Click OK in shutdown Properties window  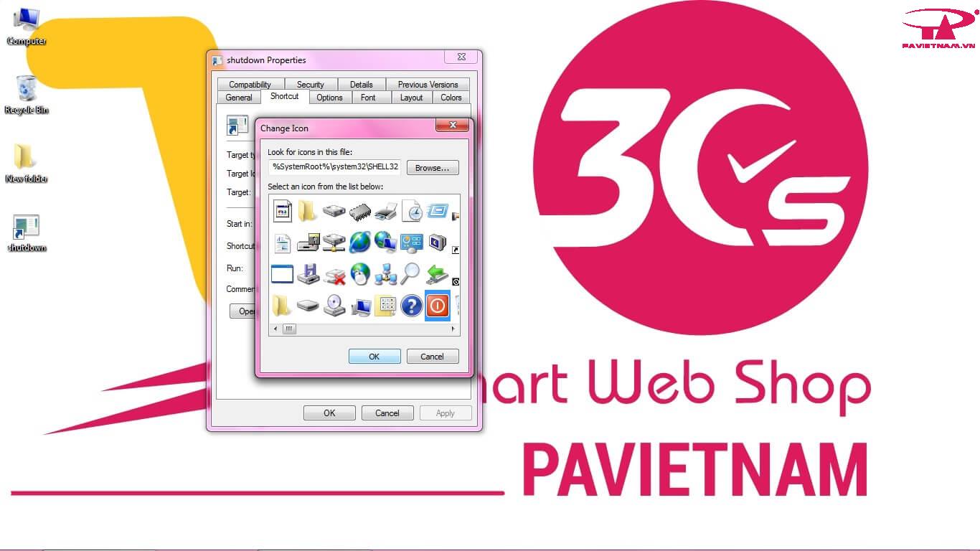point(329,413)
